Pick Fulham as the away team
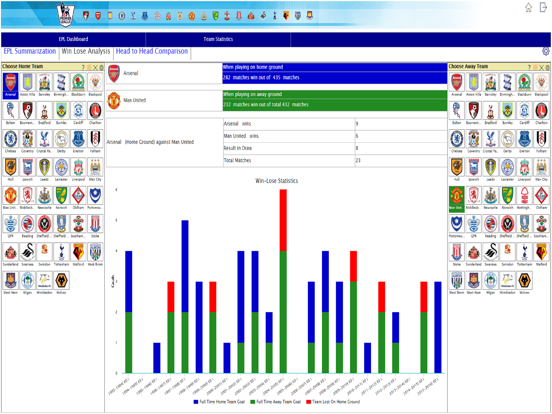The height and width of the screenshot is (414, 552). coord(541,141)
